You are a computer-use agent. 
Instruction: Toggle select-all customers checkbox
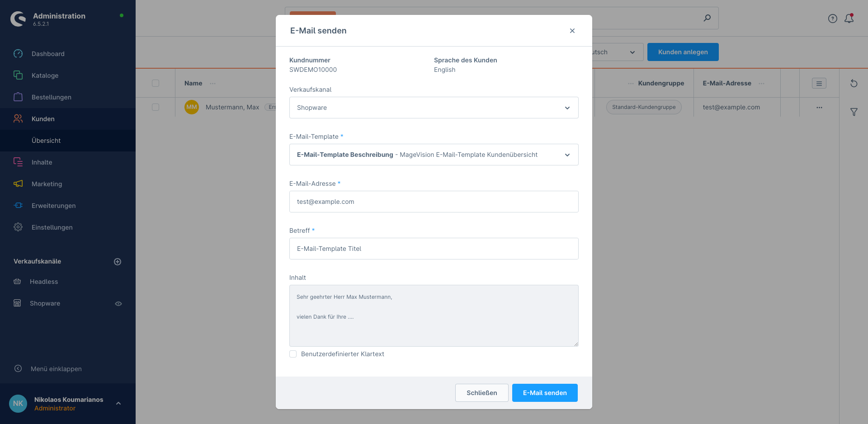tap(156, 83)
